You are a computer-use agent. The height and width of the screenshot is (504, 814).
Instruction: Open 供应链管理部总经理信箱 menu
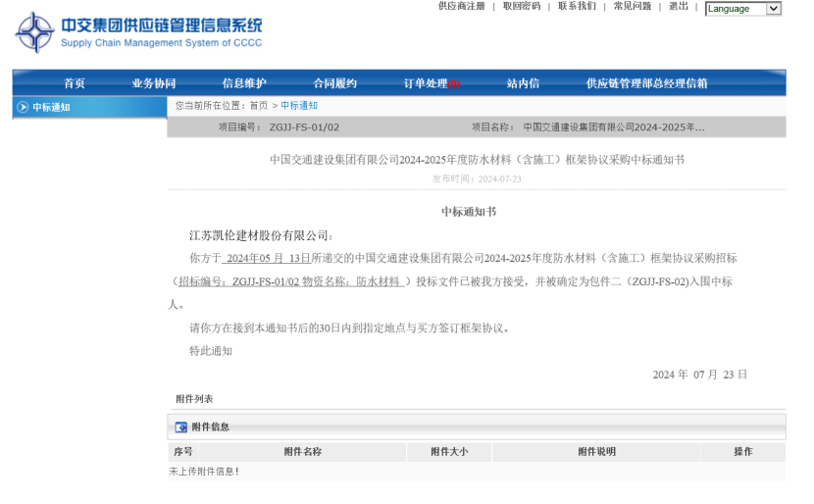[x=647, y=83]
